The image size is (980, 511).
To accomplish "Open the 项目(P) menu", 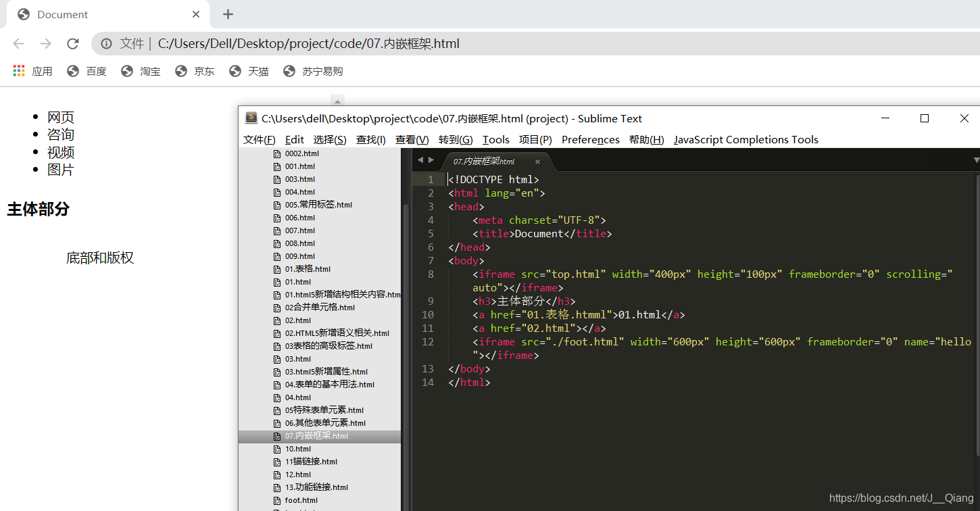I will (535, 139).
